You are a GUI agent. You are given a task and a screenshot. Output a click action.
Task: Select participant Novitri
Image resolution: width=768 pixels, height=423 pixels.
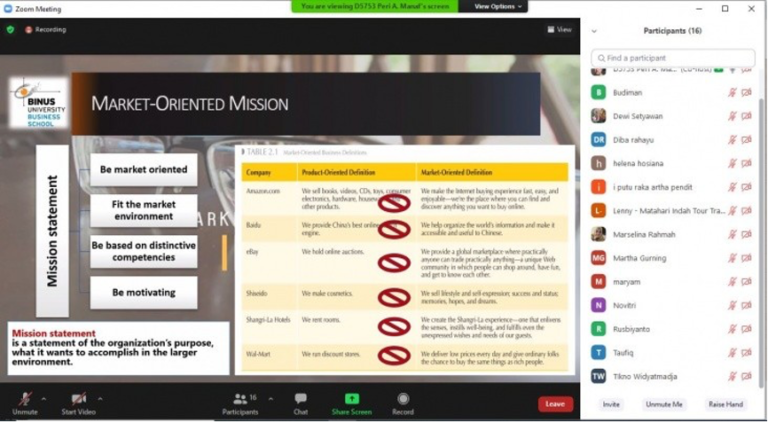tap(671, 305)
